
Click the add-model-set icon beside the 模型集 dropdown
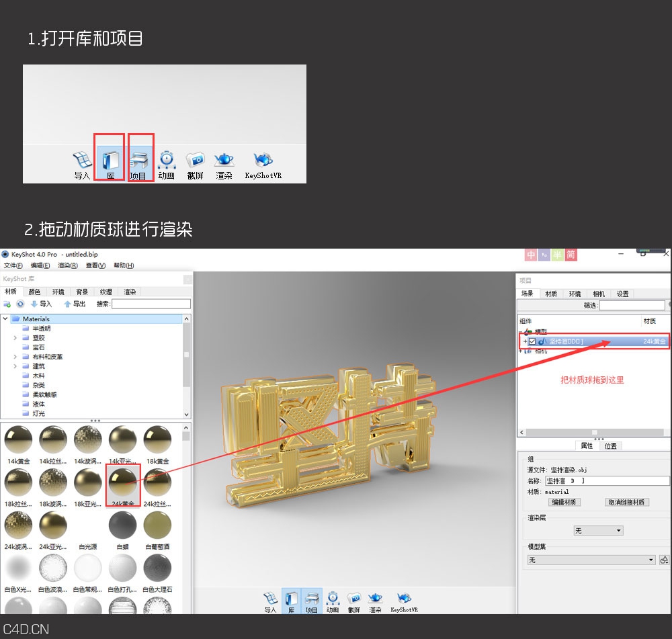664,560
